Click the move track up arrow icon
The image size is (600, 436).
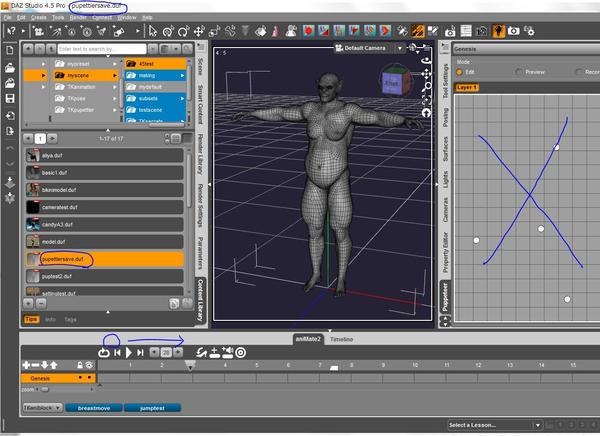point(54,365)
